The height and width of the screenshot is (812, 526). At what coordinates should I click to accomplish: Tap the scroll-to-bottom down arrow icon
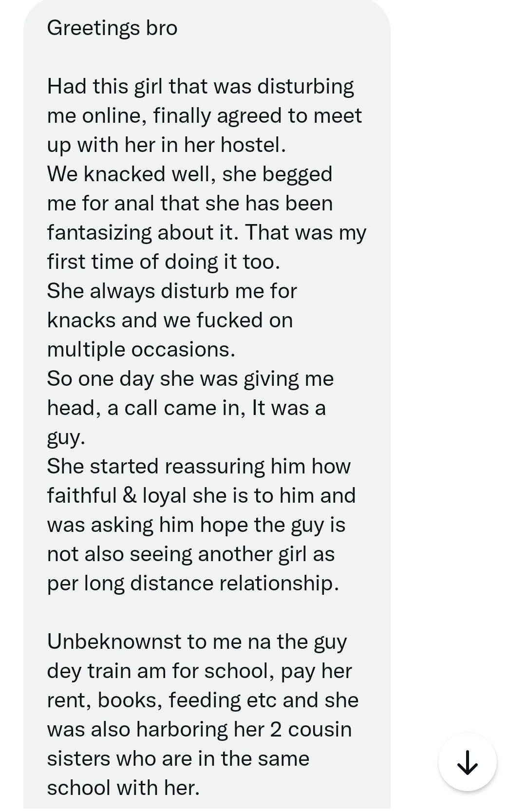click(467, 762)
